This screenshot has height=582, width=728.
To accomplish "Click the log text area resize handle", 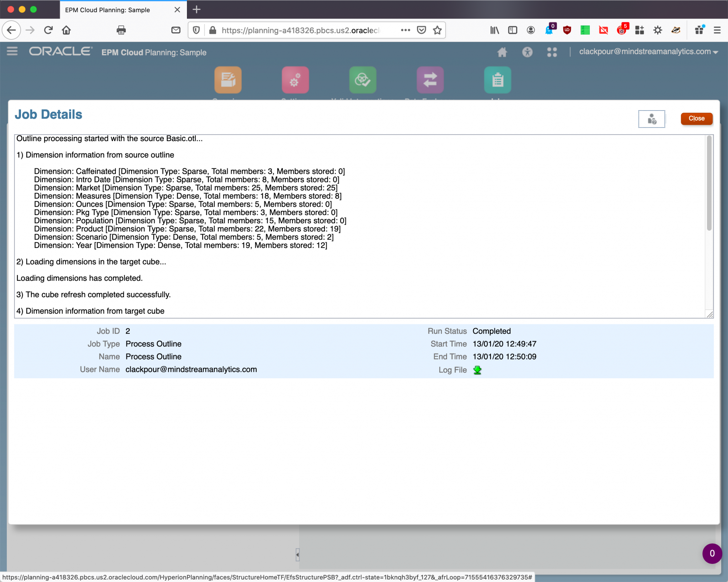I will (710, 314).
